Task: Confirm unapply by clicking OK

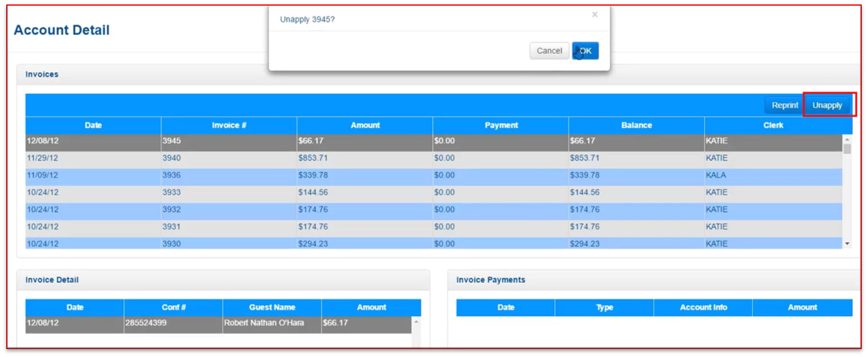Action: coord(585,51)
